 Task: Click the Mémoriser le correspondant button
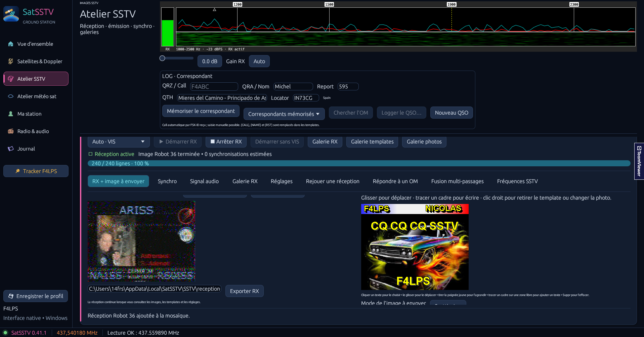201,111
